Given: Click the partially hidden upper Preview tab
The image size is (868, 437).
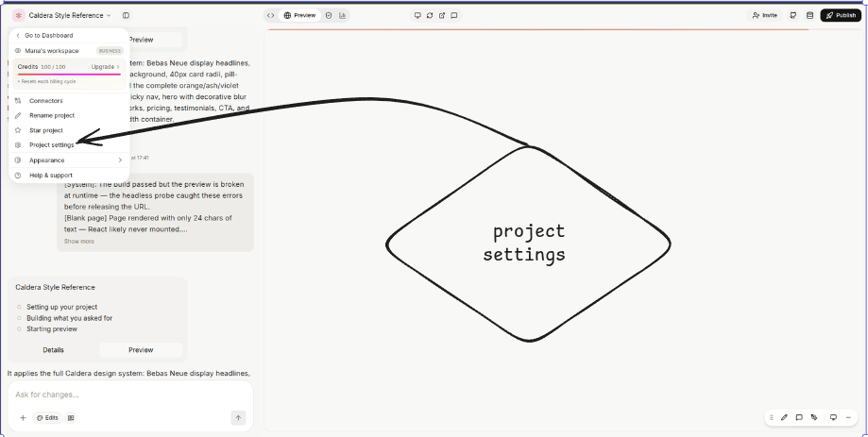Looking at the screenshot, I should click(155, 40).
